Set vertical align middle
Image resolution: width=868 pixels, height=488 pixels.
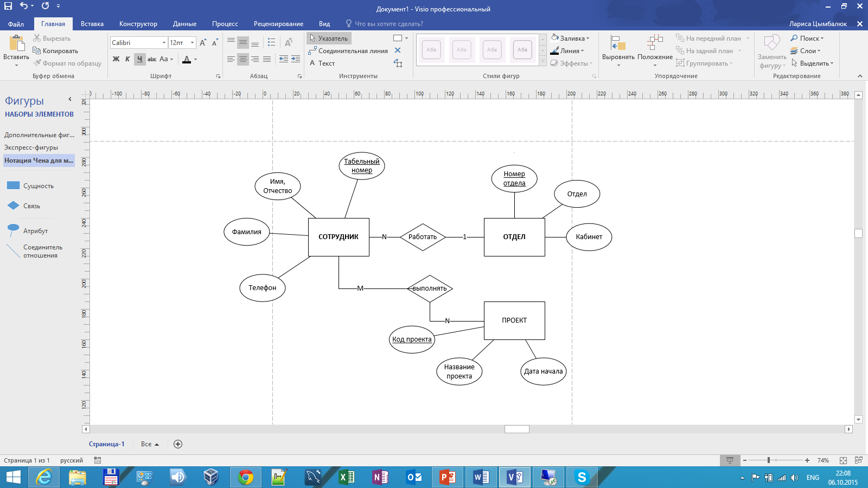[243, 42]
